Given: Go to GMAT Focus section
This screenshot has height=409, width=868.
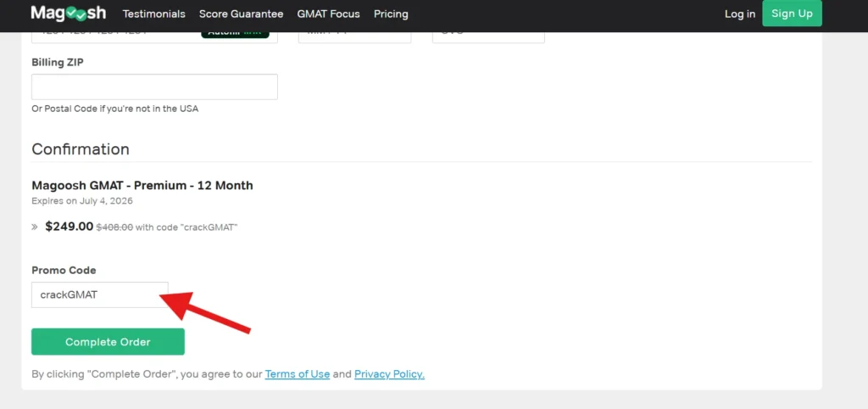Looking at the screenshot, I should click(x=328, y=14).
